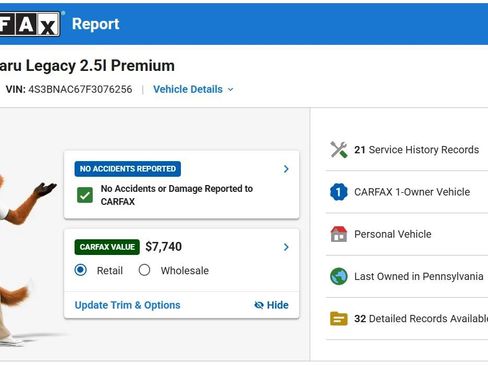Click the CARFAX VALUE green badge
Screen dimensions: 488x366
107,247
